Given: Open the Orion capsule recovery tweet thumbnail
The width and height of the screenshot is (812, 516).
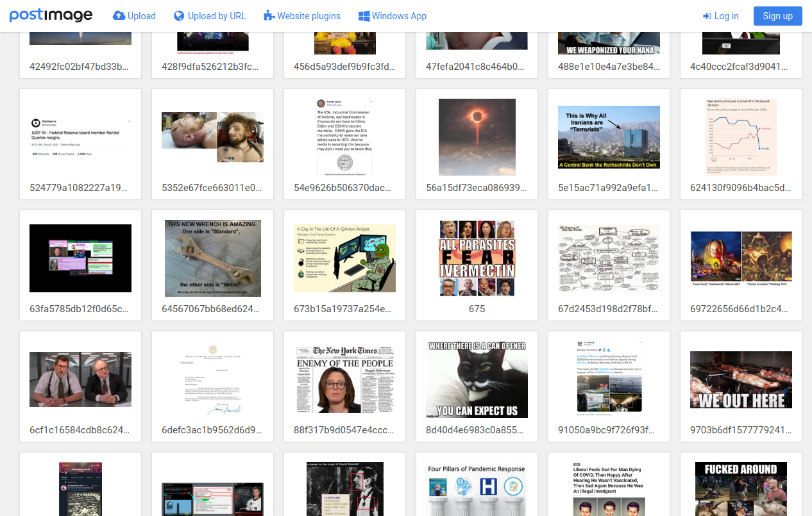Looking at the screenshot, I should (x=609, y=379).
